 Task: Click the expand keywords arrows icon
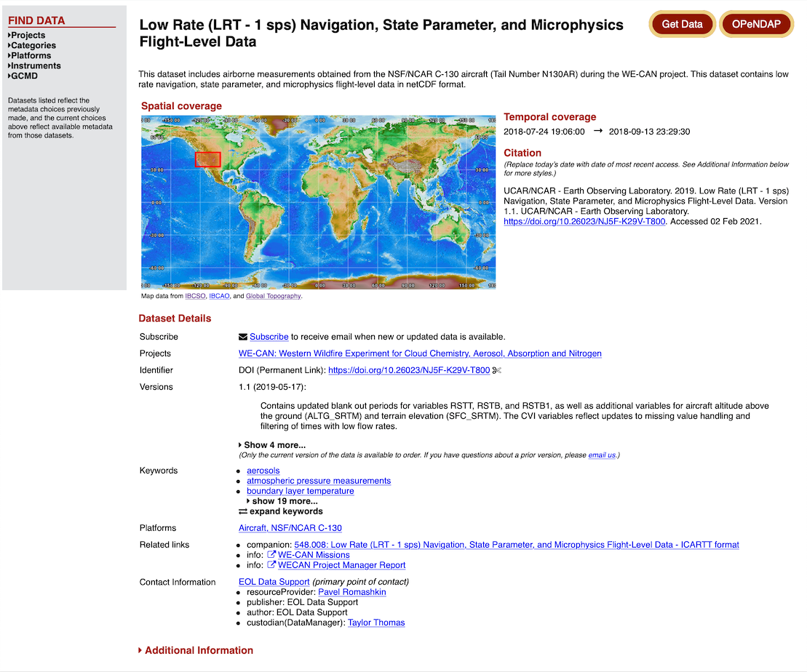coord(243,511)
